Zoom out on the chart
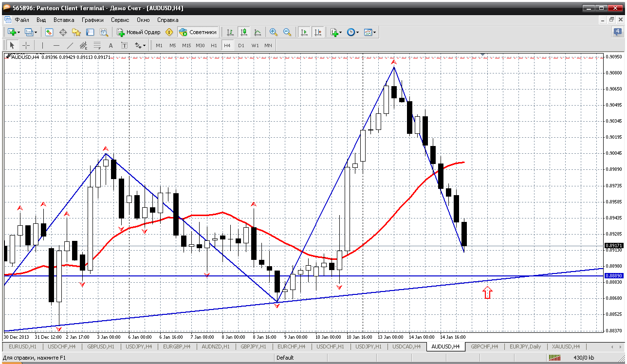The image size is (627, 364). pyautogui.click(x=287, y=32)
